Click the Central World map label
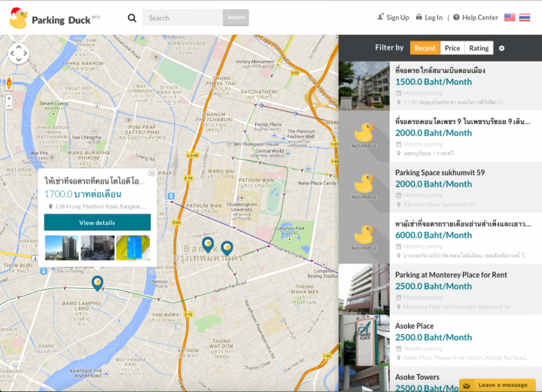542x392 pixels. 269,151
